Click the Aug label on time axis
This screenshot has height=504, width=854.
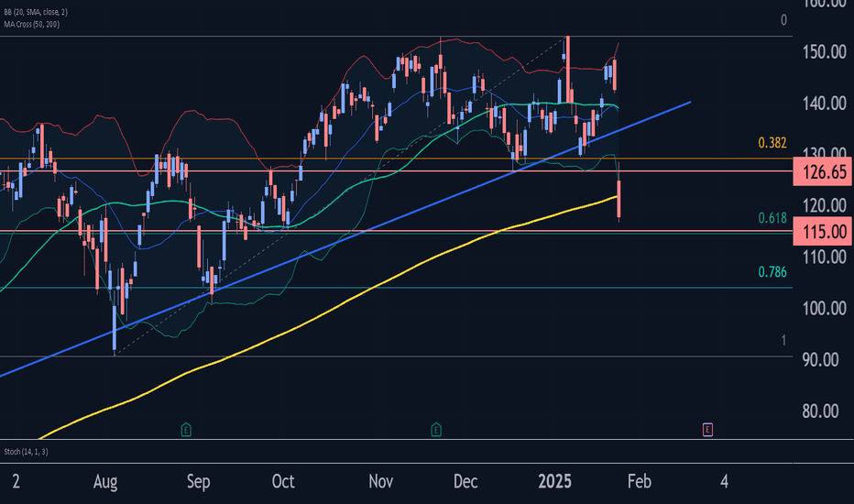tap(105, 482)
